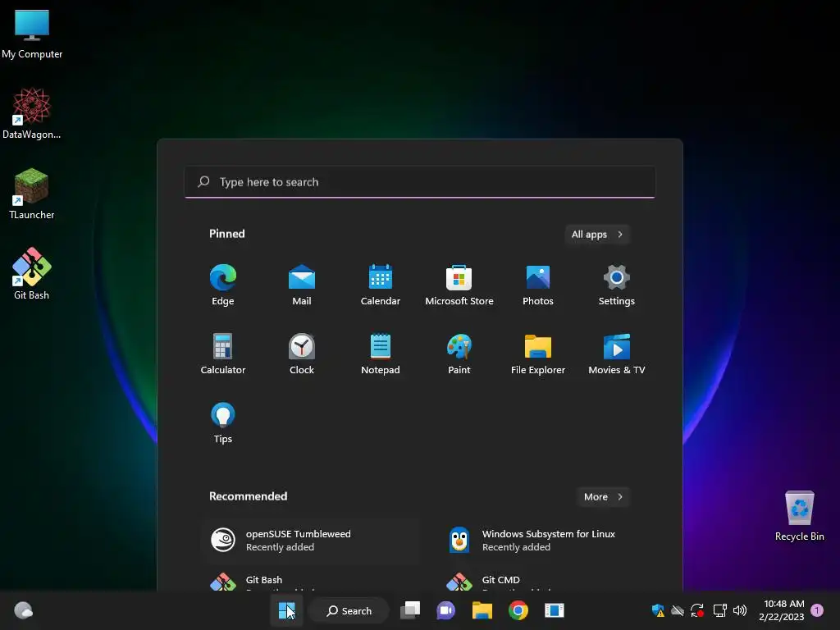
Task: Open the Photos app
Action: (x=538, y=285)
